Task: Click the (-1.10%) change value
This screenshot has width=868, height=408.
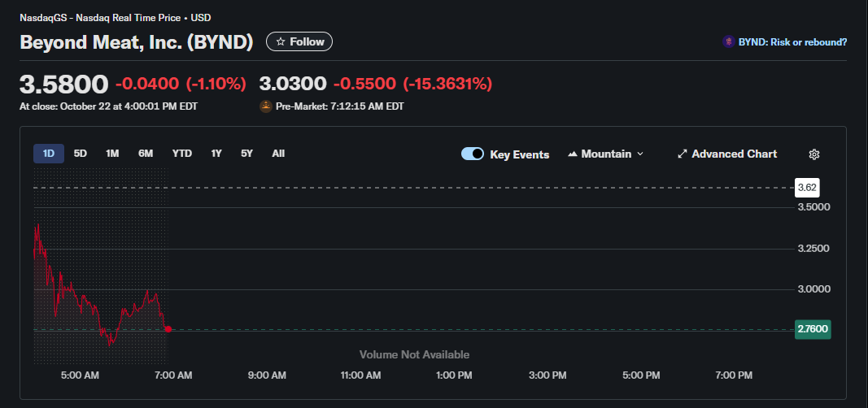Action: click(x=216, y=84)
